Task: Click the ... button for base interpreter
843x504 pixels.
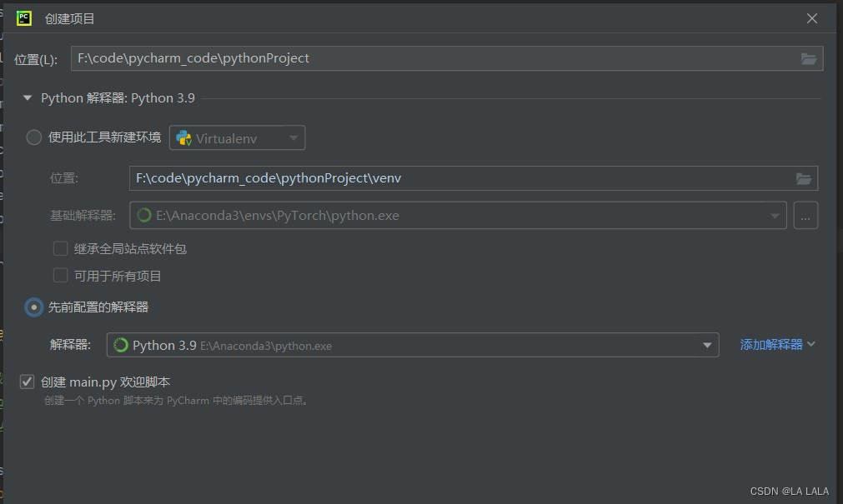Action: coord(805,216)
